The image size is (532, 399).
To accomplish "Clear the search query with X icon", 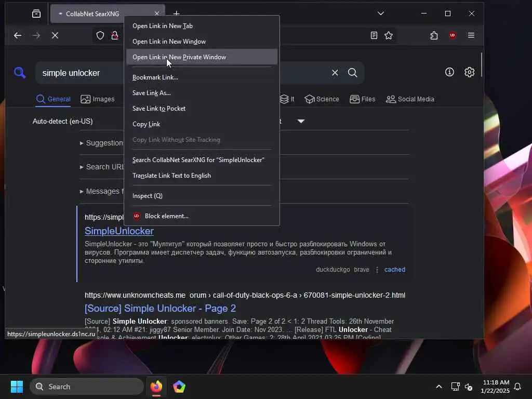I will point(335,73).
